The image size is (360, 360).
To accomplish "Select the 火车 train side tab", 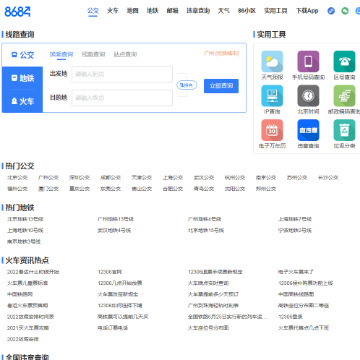I will click(23, 101).
